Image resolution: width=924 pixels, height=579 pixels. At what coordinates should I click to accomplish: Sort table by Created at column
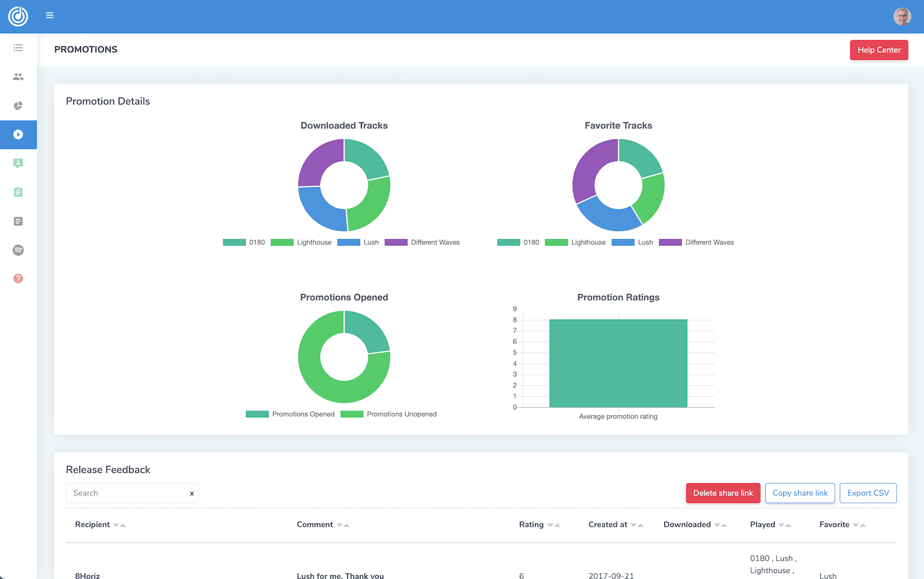(x=616, y=524)
